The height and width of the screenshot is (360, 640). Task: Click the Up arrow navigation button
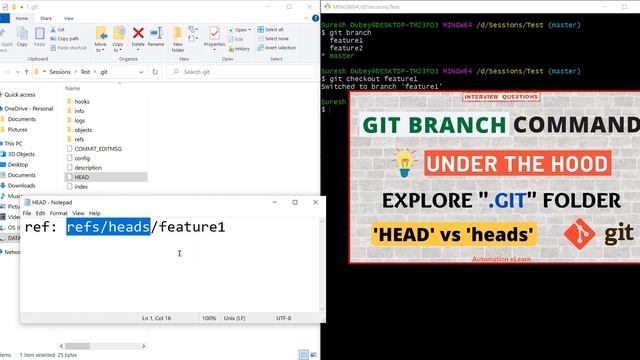27,72
